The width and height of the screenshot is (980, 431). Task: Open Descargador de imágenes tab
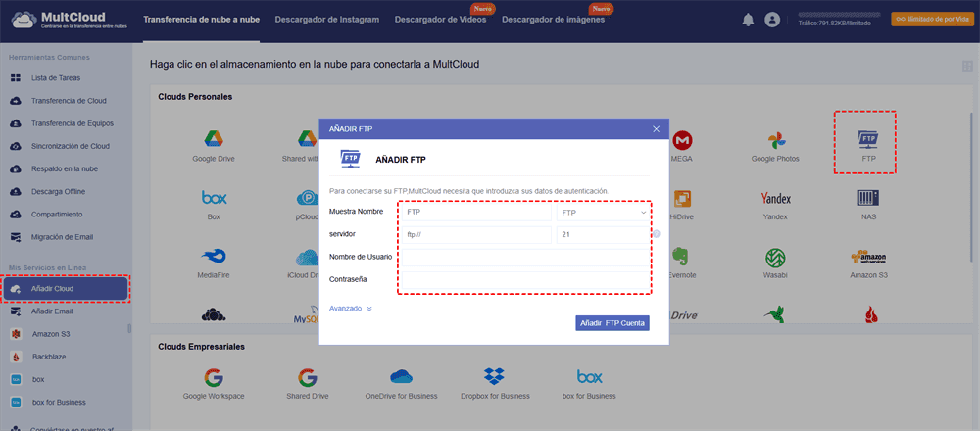point(553,20)
